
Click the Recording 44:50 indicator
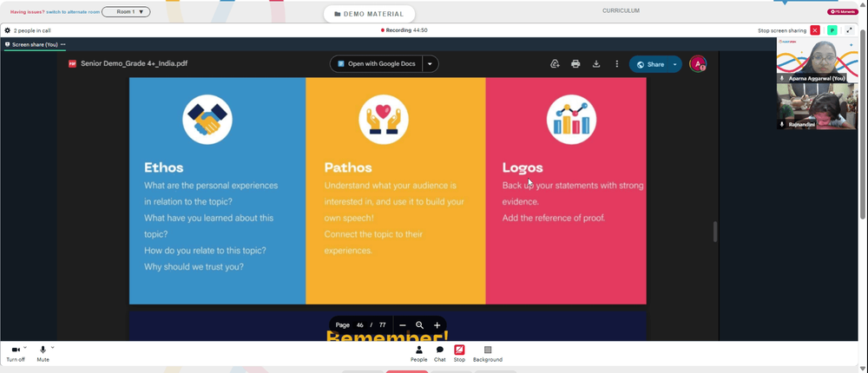tap(404, 30)
